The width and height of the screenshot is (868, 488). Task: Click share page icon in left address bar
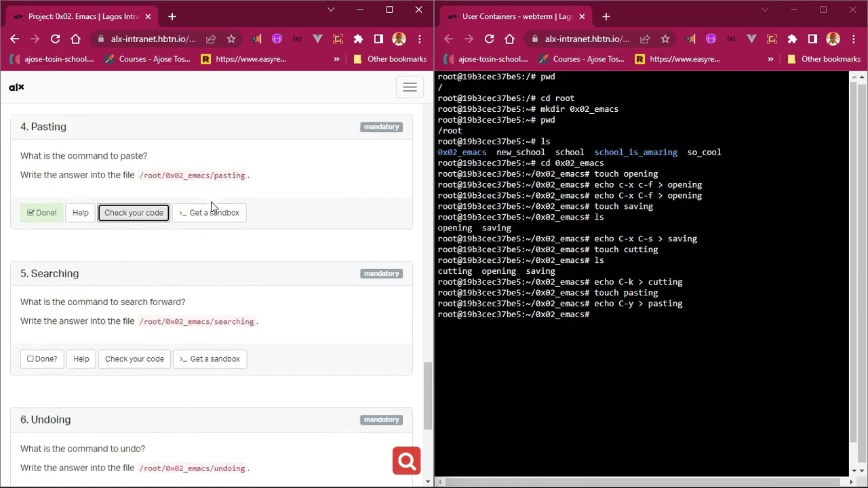[211, 39]
